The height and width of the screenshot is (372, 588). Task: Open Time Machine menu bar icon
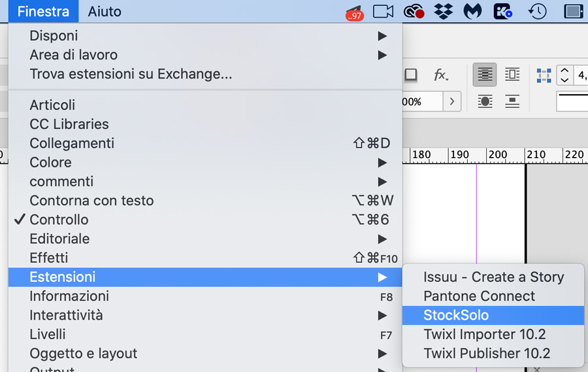538,12
